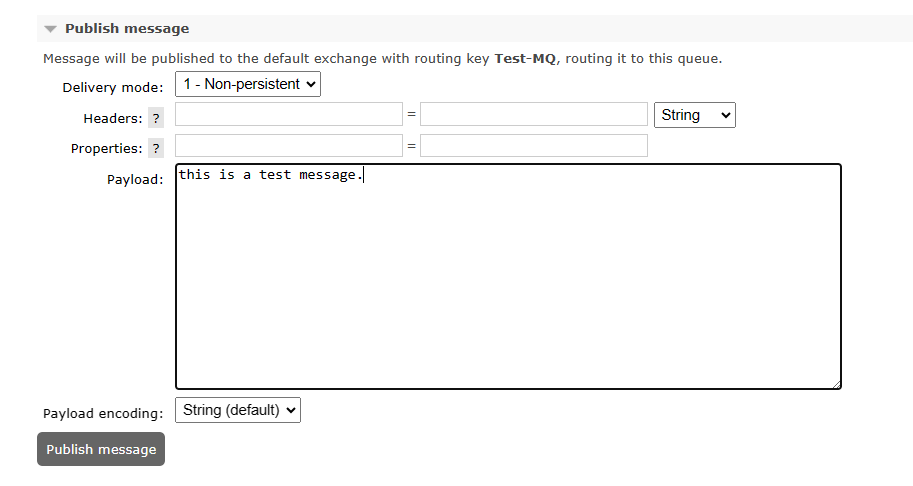Image resolution: width=913 pixels, height=486 pixels.
Task: Open the header type String dropdown
Action: 695,115
